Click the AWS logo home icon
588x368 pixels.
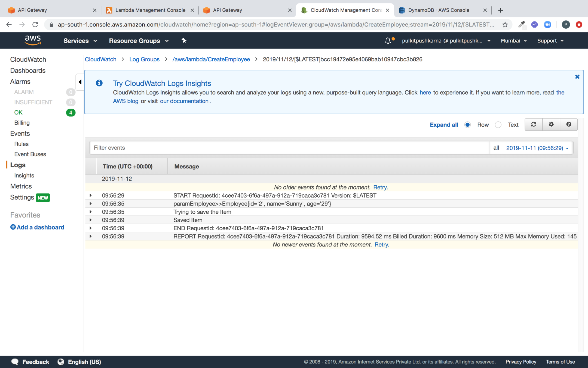33,40
